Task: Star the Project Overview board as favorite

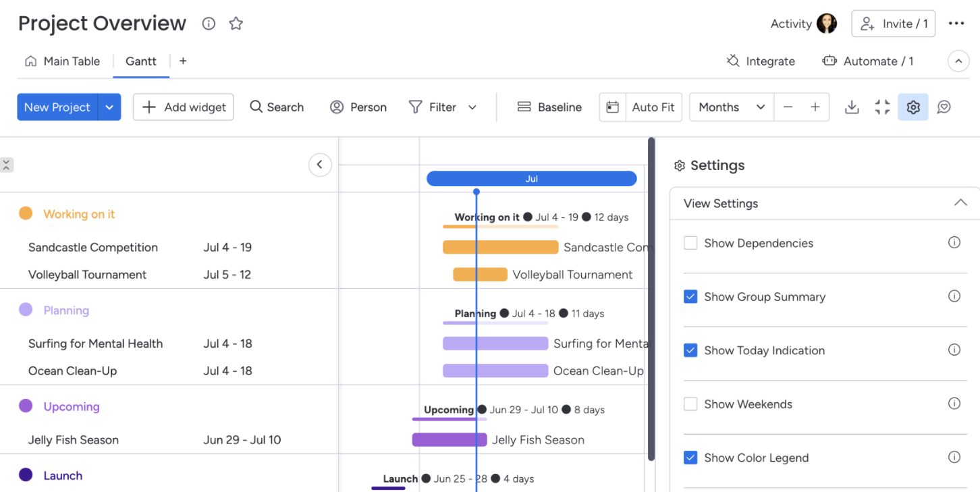Action: pyautogui.click(x=236, y=24)
